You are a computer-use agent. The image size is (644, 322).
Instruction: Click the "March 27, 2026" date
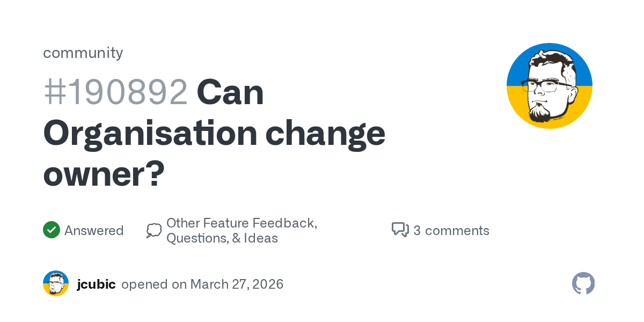click(236, 284)
